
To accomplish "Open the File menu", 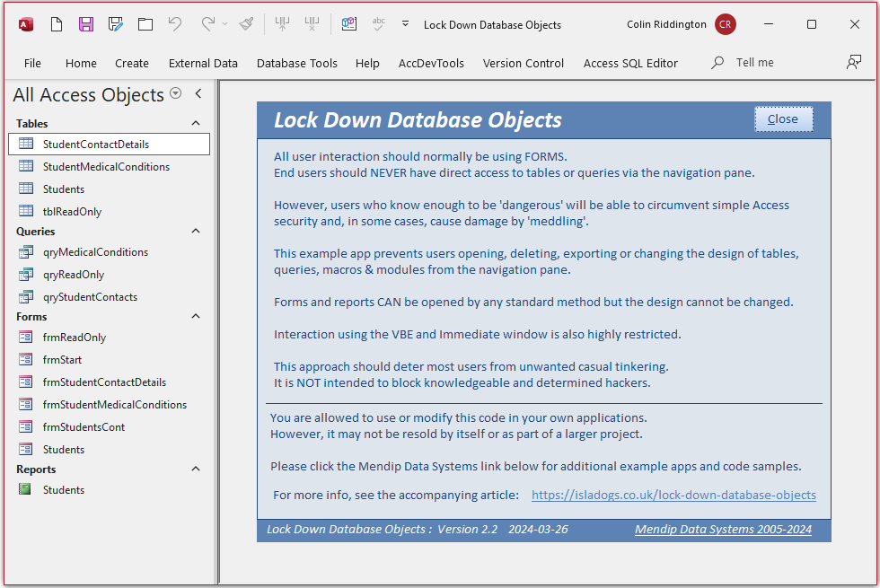I will [x=32, y=63].
